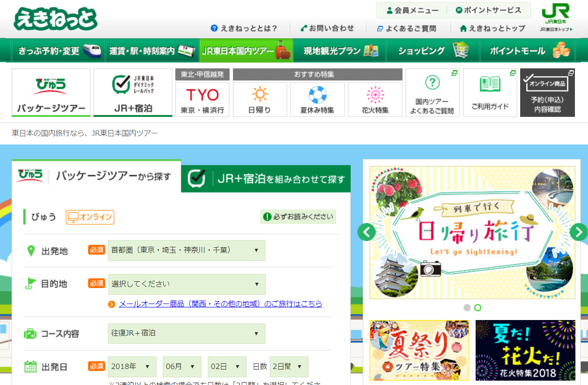The image size is (588, 385).
Task: Open ポイントモール menu
Action: [527, 50]
